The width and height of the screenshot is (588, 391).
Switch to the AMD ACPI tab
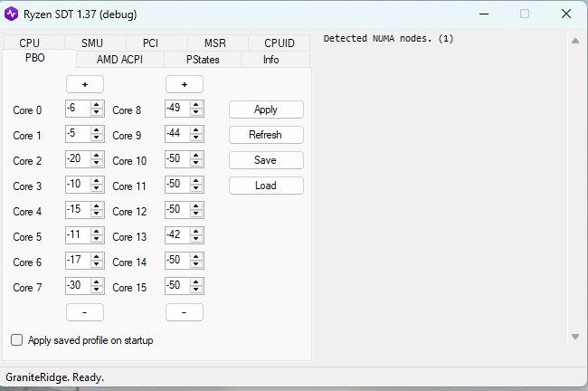pos(119,60)
